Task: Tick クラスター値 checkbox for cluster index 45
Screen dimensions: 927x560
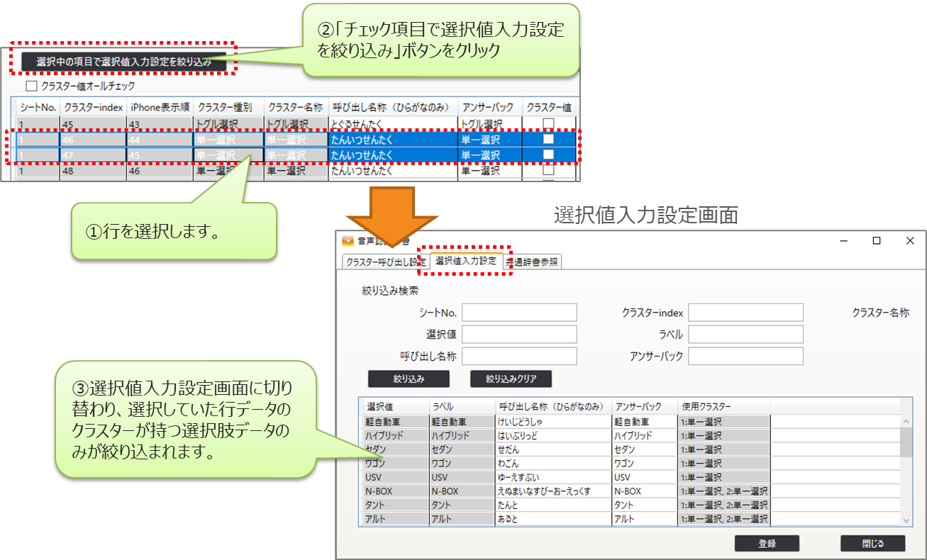Action: [548, 125]
